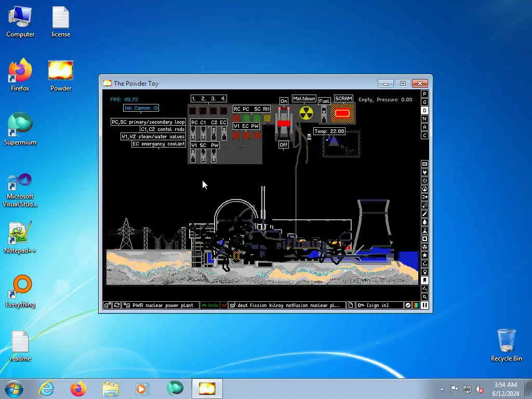532x399 pixels.
Task: Open the Solids square menu icon
Action: click(424, 239)
